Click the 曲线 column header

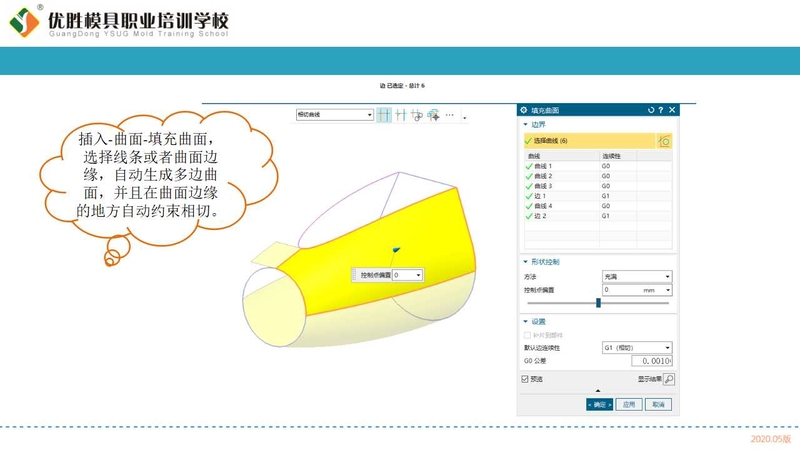pyautogui.click(x=562, y=156)
